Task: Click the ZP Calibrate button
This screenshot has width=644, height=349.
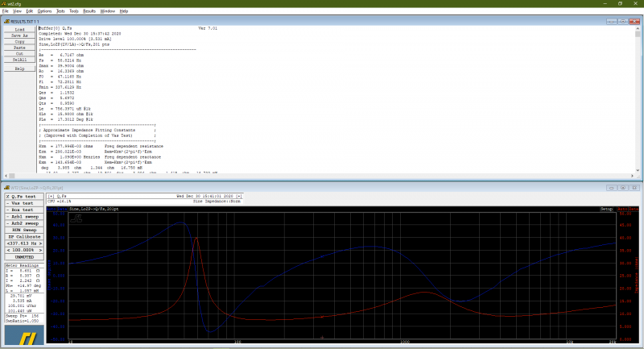Action: 24,237
